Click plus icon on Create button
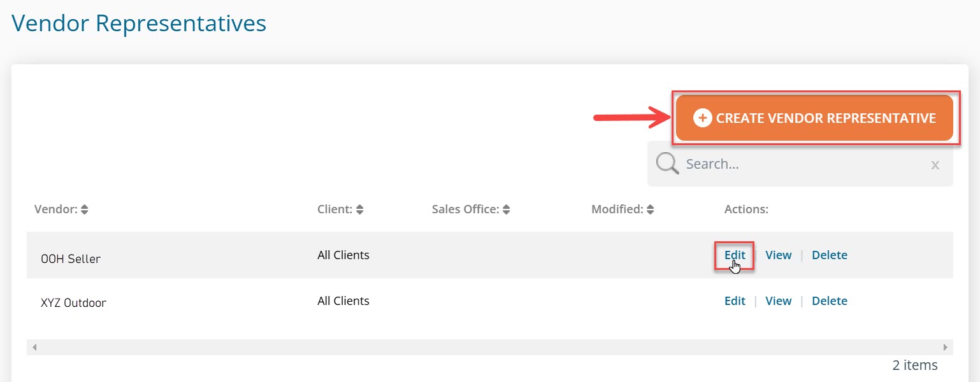The height and width of the screenshot is (382, 980). [x=702, y=118]
